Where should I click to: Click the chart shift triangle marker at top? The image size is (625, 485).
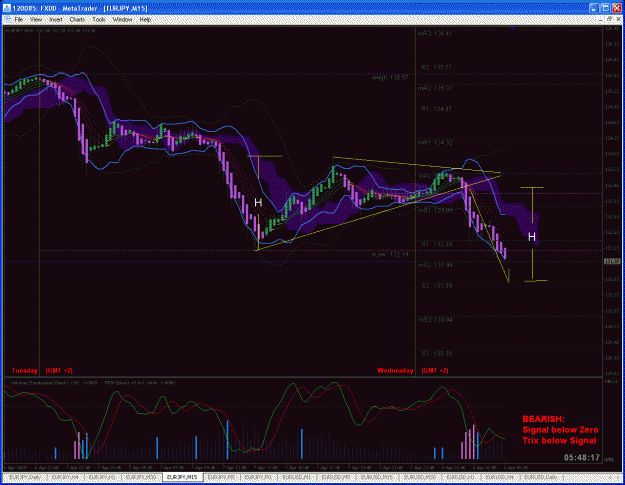(512, 28)
